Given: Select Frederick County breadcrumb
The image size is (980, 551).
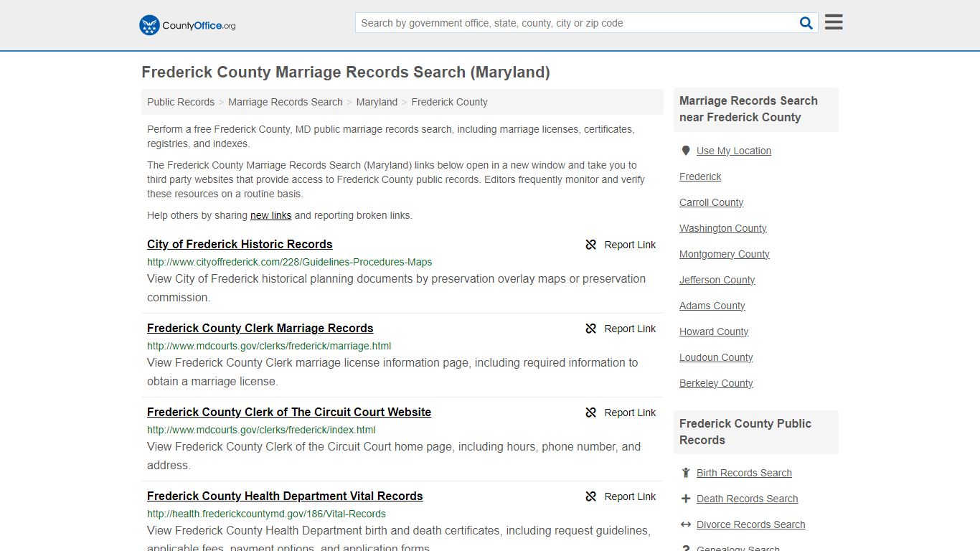Looking at the screenshot, I should [449, 102].
